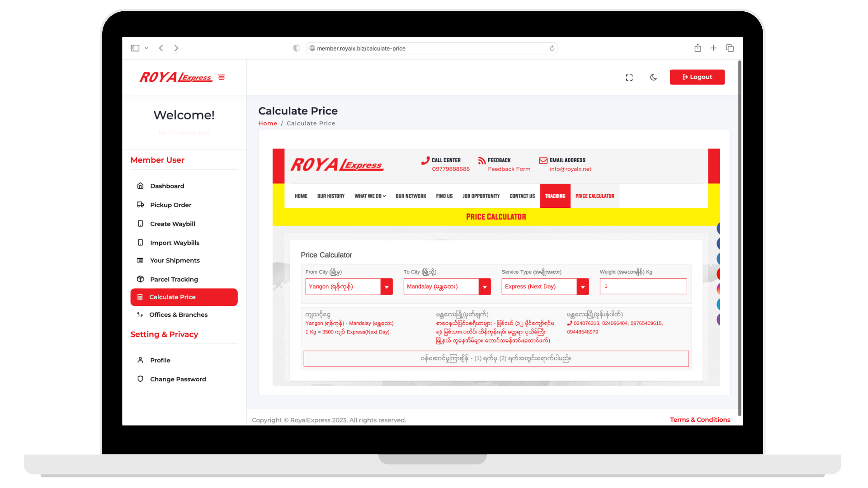Click Terms & Conditions footer link
This screenshot has height=488, width=868.
pyautogui.click(x=700, y=420)
